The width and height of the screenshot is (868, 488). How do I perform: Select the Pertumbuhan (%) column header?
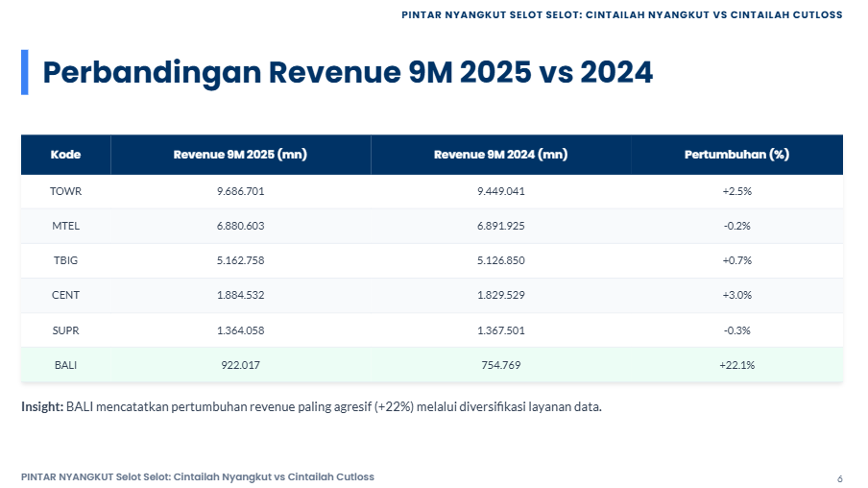[x=736, y=155]
